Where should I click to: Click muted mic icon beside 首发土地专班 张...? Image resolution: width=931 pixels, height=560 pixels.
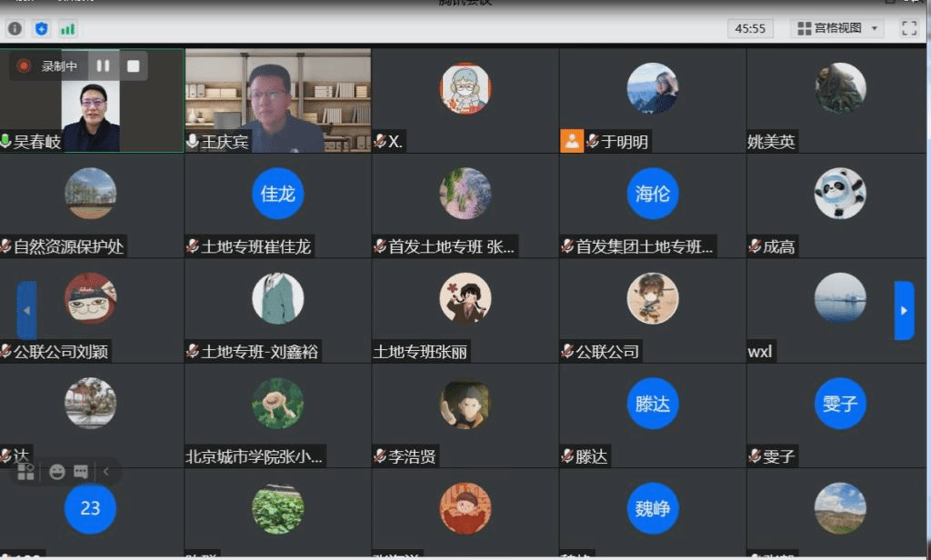pos(380,245)
